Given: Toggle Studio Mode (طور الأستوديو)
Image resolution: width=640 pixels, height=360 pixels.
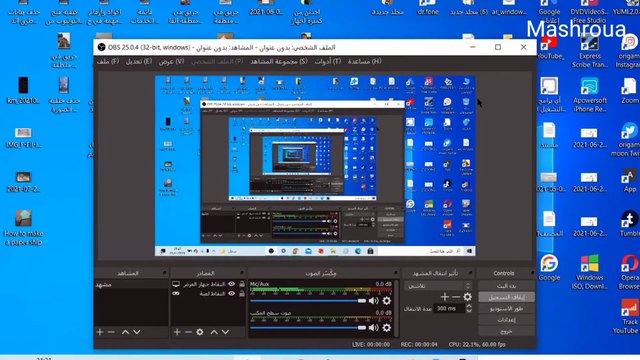Looking at the screenshot, I should (506, 309).
